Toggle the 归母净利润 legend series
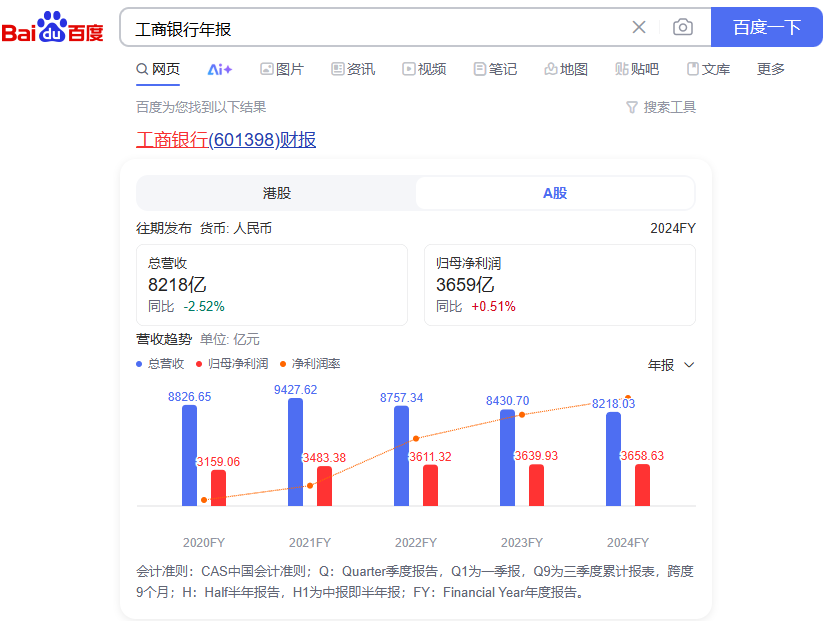This screenshot has height=621, width=827. click(x=232, y=364)
